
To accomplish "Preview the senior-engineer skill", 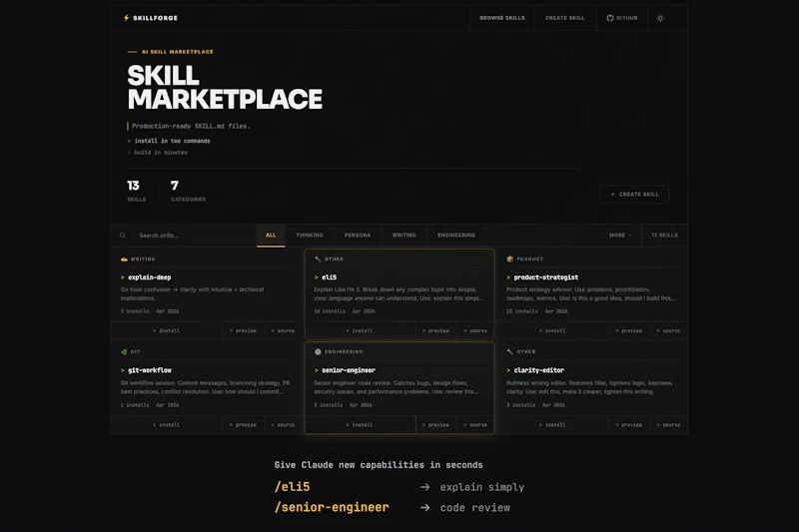I will [435, 424].
